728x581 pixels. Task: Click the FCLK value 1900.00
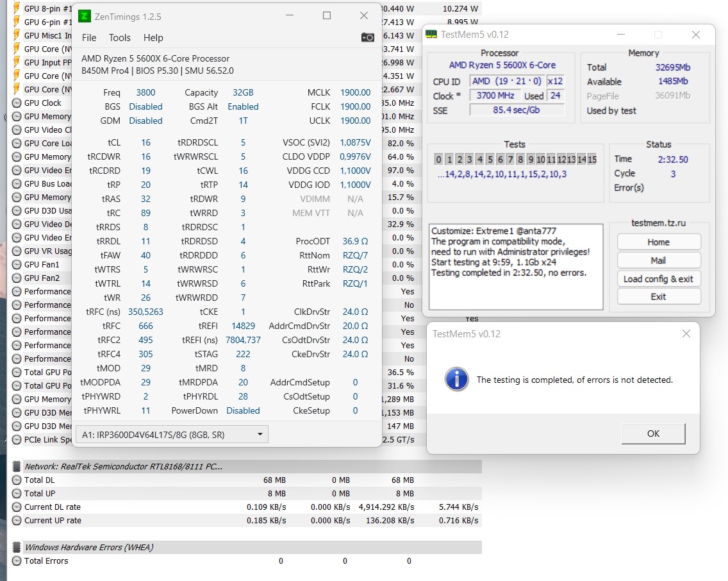click(x=355, y=106)
